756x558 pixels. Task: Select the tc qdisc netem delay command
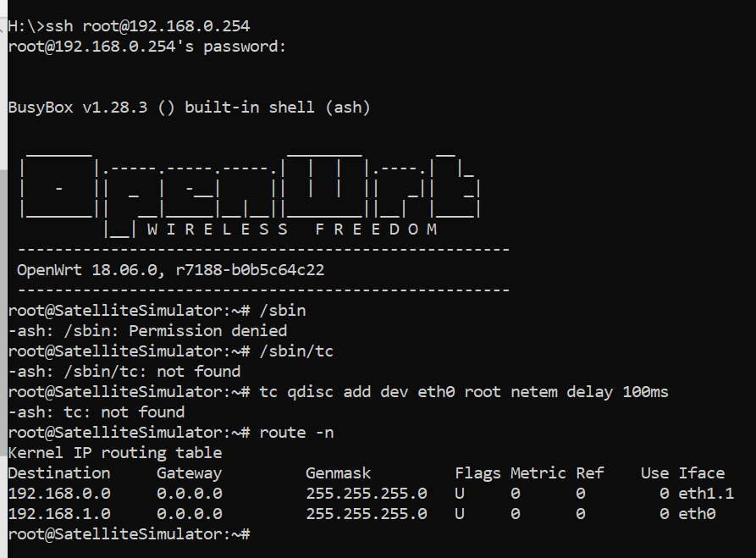[x=464, y=391]
